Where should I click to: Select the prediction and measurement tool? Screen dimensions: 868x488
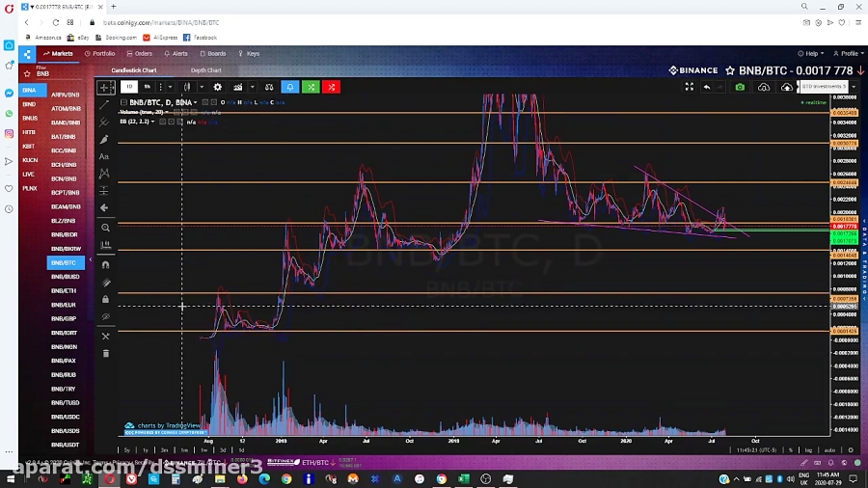tap(104, 191)
